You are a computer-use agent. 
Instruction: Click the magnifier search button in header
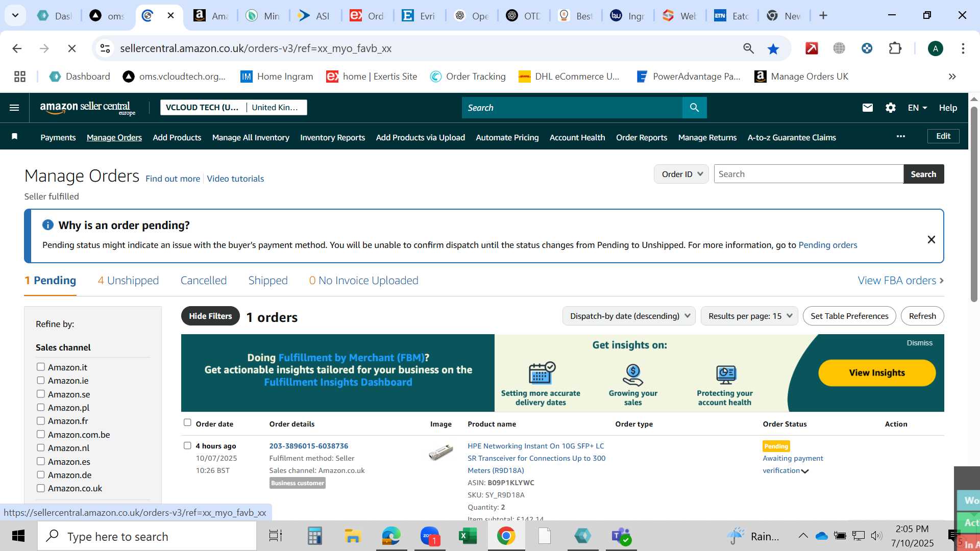click(694, 108)
